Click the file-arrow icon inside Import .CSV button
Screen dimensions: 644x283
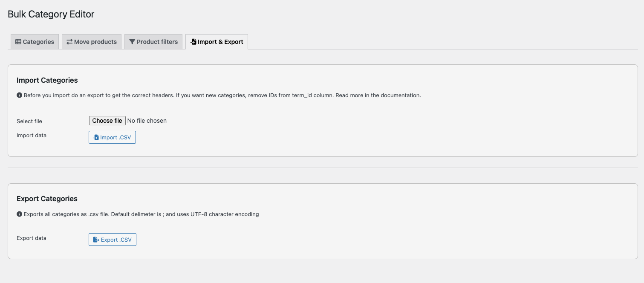click(x=96, y=138)
